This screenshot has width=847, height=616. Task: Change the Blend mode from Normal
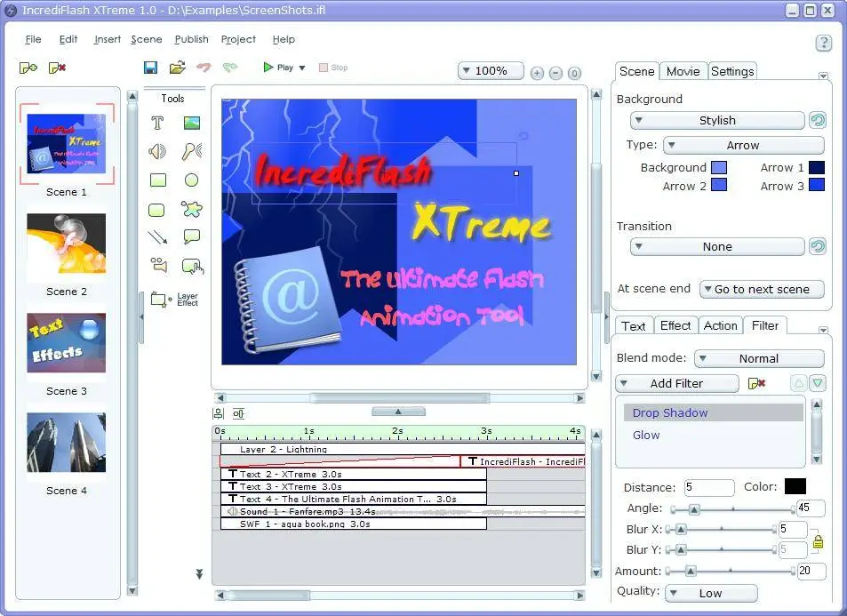759,358
